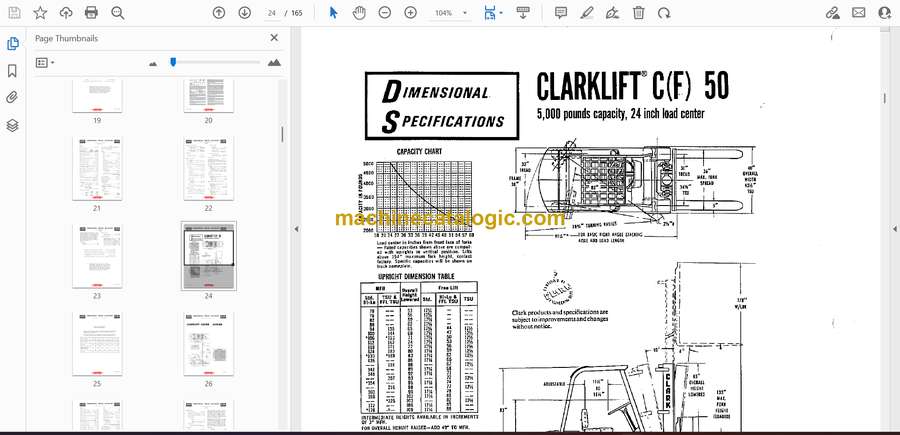Viewport: 900px width, 435px height.
Task: Select page 22 thumbnail
Action: [x=208, y=169]
